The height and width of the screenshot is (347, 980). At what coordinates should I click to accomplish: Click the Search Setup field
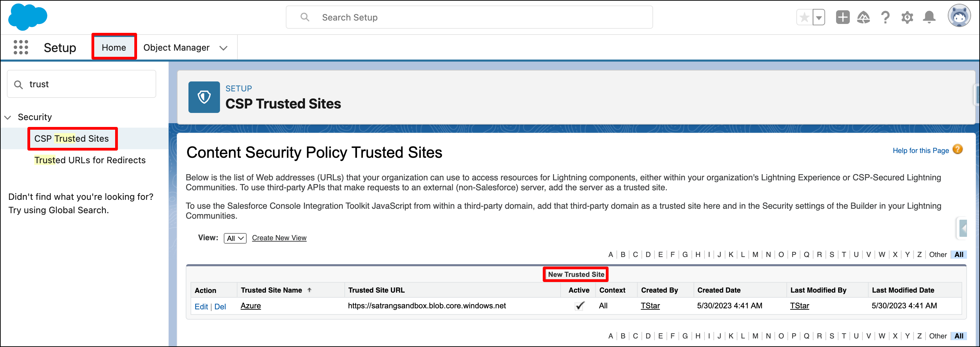[x=469, y=17]
